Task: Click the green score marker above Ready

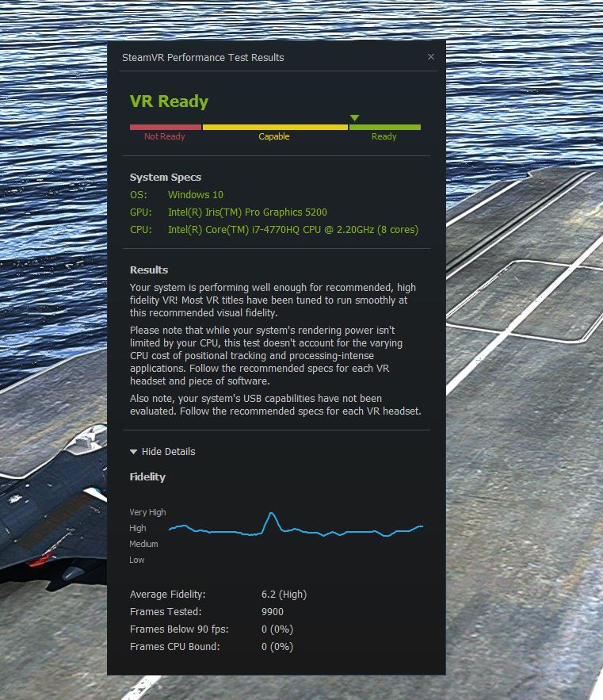Action: click(x=354, y=118)
